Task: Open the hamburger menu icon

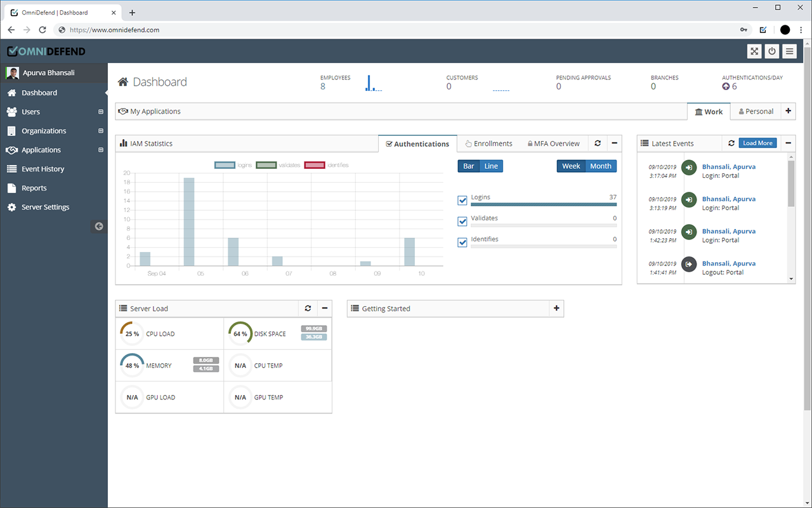Action: pos(789,51)
